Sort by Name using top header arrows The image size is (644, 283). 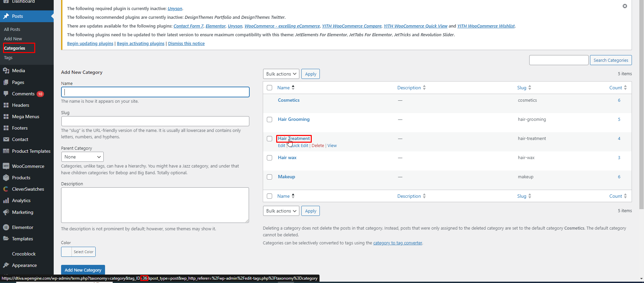point(293,87)
